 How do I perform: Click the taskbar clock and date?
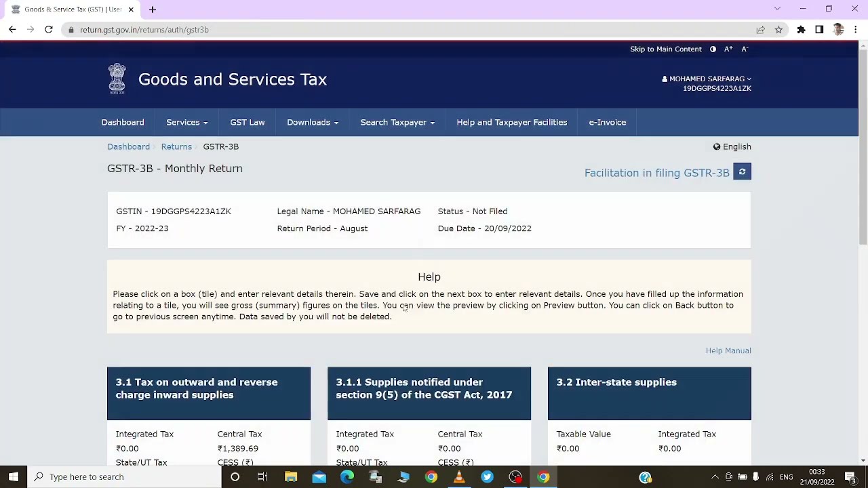[x=817, y=476]
